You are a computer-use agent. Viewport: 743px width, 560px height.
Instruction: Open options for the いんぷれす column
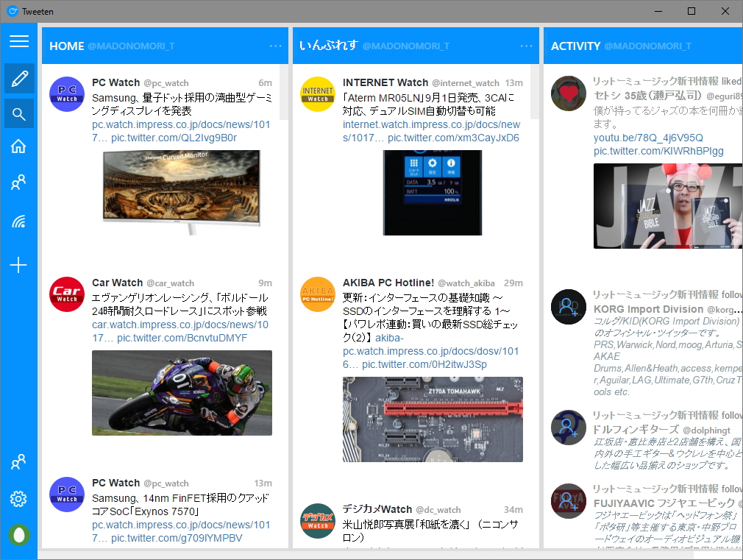527,46
